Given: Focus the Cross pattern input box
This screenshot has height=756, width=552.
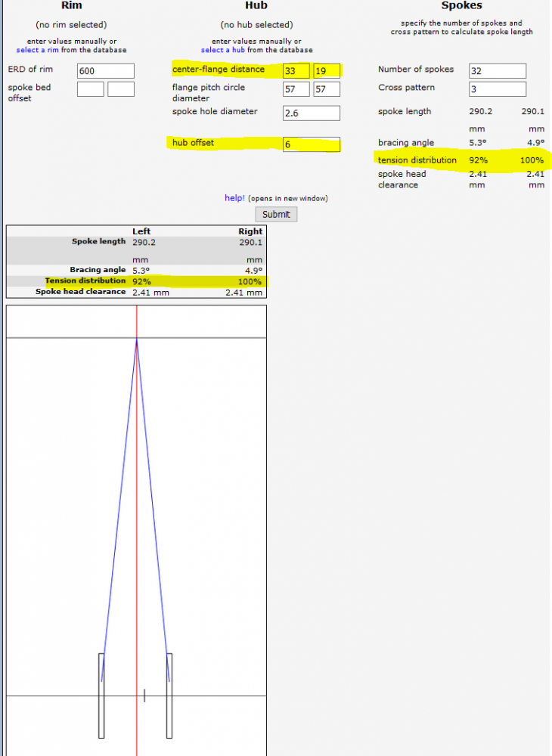Looking at the screenshot, I should click(x=497, y=89).
